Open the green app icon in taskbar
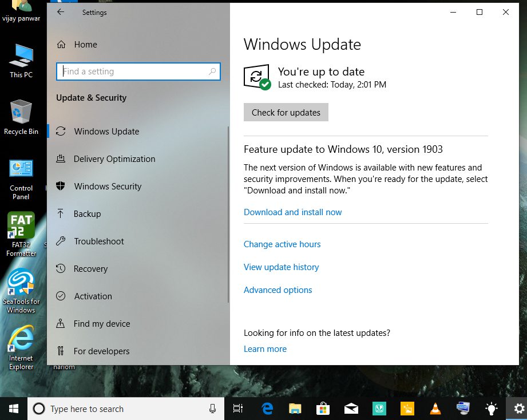 coord(379,409)
